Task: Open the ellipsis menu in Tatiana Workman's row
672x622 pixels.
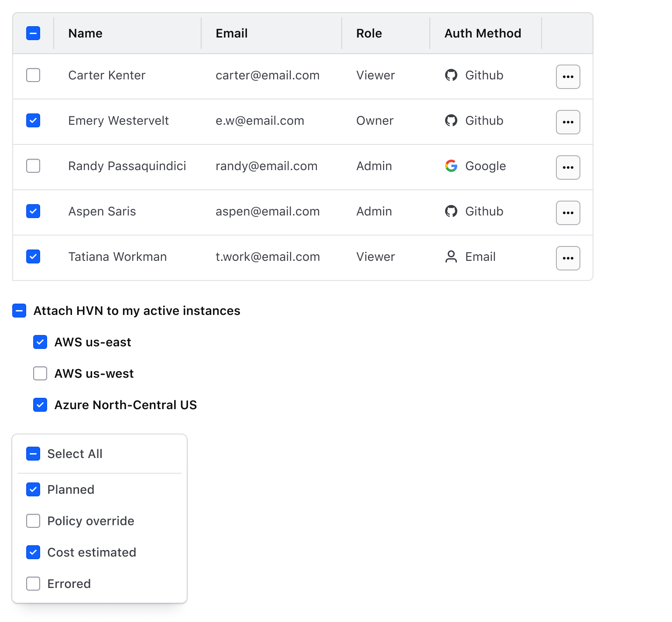Action: tap(568, 258)
